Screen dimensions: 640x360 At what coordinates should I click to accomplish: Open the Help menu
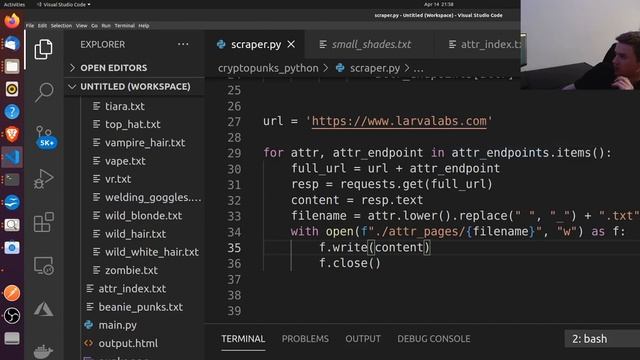(x=144, y=25)
